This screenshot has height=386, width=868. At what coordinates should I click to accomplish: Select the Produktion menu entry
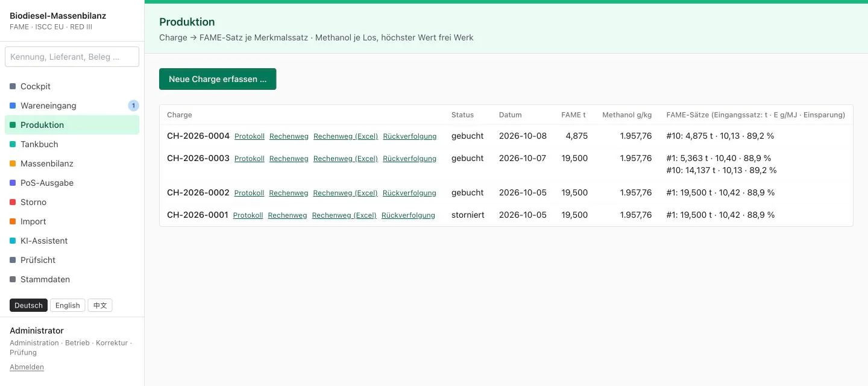72,125
